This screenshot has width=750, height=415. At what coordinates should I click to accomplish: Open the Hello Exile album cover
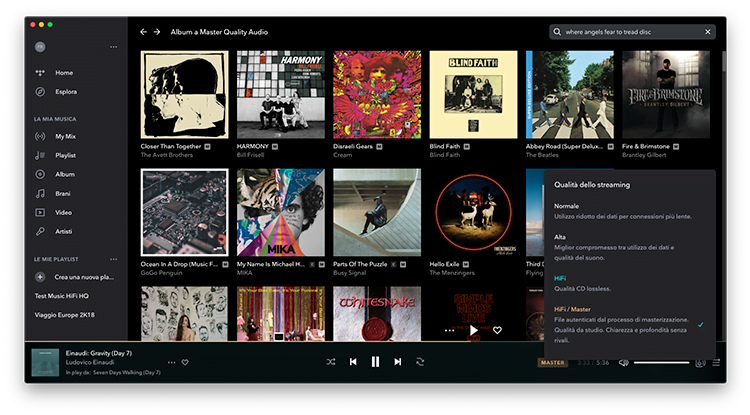474,212
